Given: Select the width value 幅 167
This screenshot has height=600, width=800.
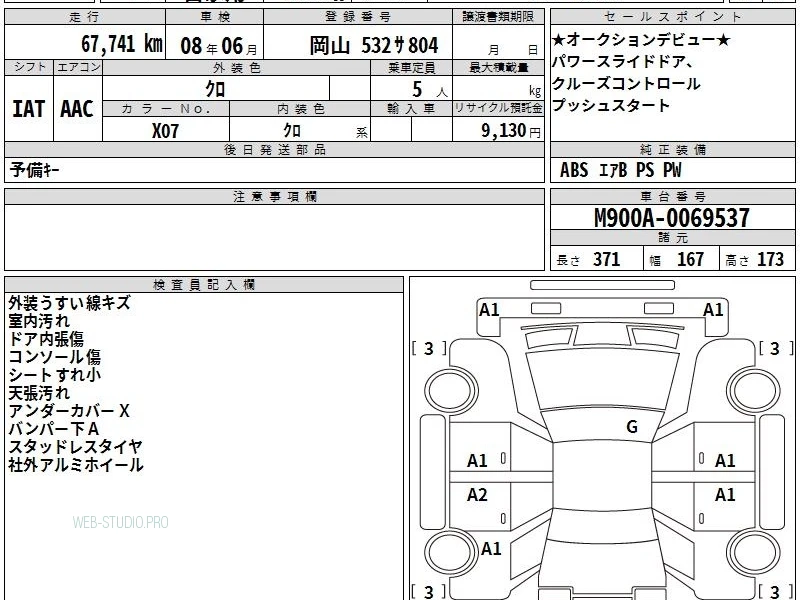Looking at the screenshot, I should coord(677,260).
